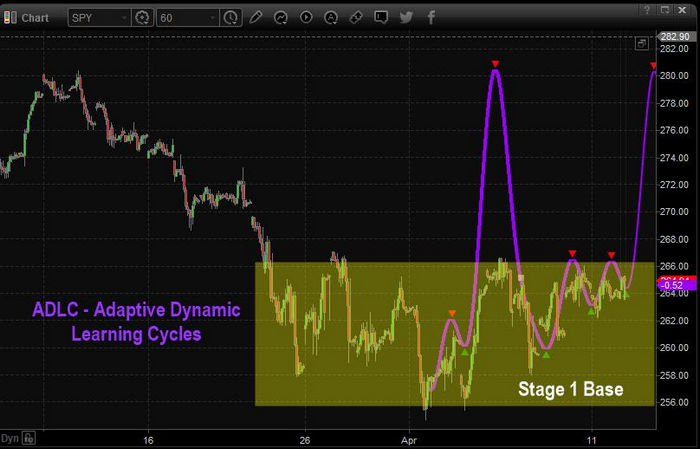Click the 270.00 price axis label

point(674,212)
